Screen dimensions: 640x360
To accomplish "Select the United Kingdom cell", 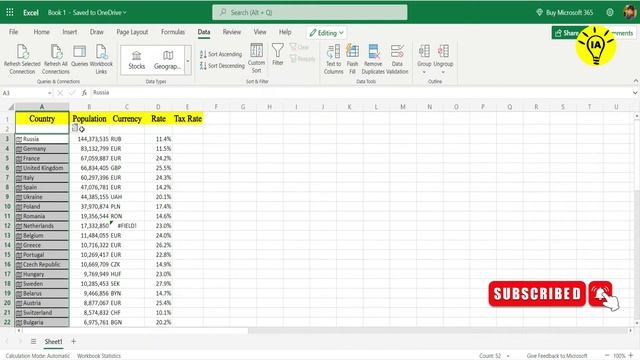I will tap(42, 168).
